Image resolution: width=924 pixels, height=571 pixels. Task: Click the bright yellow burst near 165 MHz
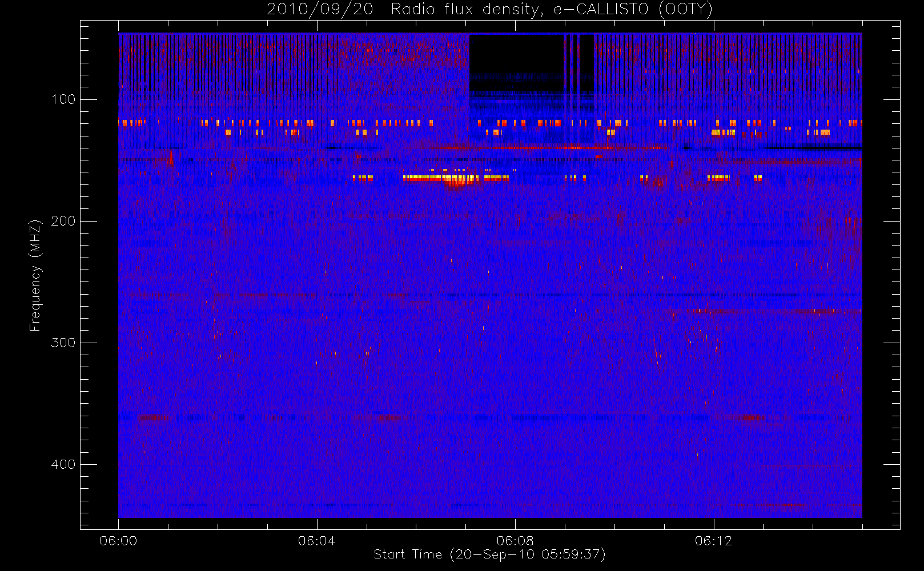(x=440, y=178)
